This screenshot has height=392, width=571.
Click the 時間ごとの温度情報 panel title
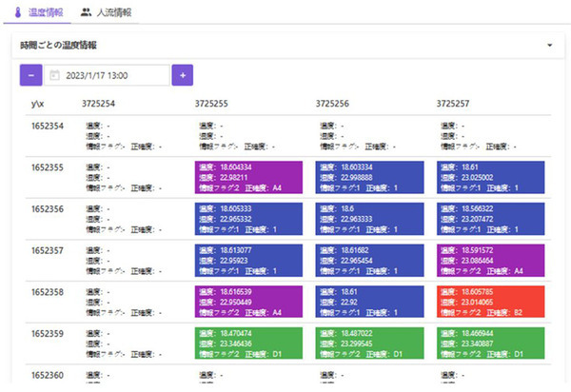[x=61, y=45]
